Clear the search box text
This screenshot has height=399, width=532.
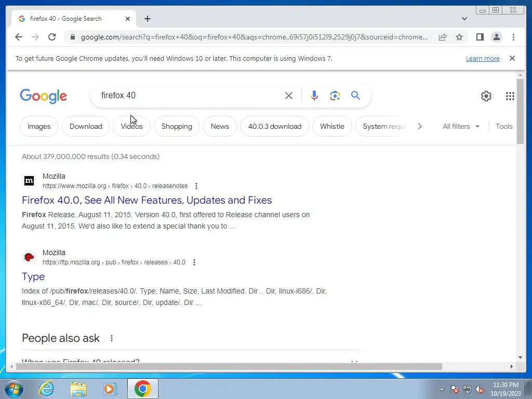(x=289, y=96)
